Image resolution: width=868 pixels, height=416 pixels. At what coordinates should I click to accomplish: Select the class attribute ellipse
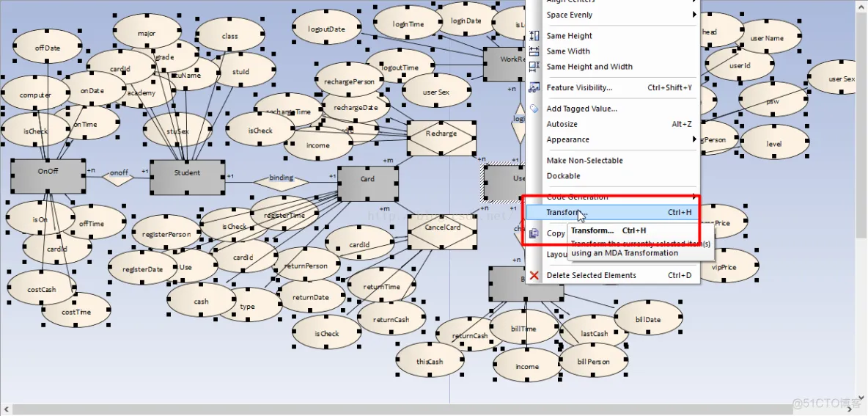[x=229, y=35]
